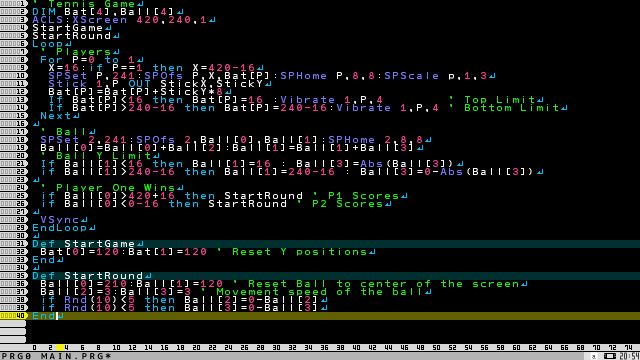640x360 pixels.
Task: Click the 'Def StartGame' definition line
Action: (x=84, y=243)
